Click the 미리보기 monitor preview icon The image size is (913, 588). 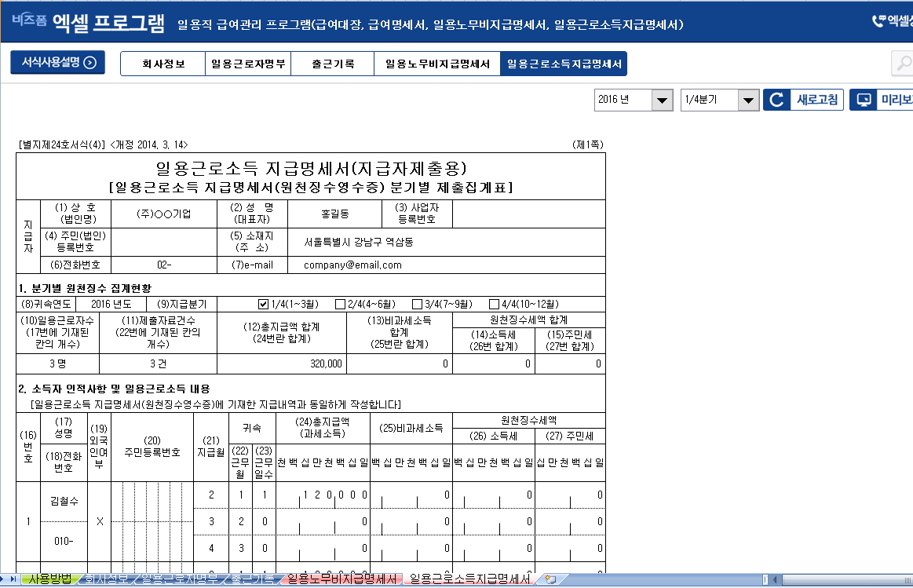pyautogui.click(x=864, y=100)
